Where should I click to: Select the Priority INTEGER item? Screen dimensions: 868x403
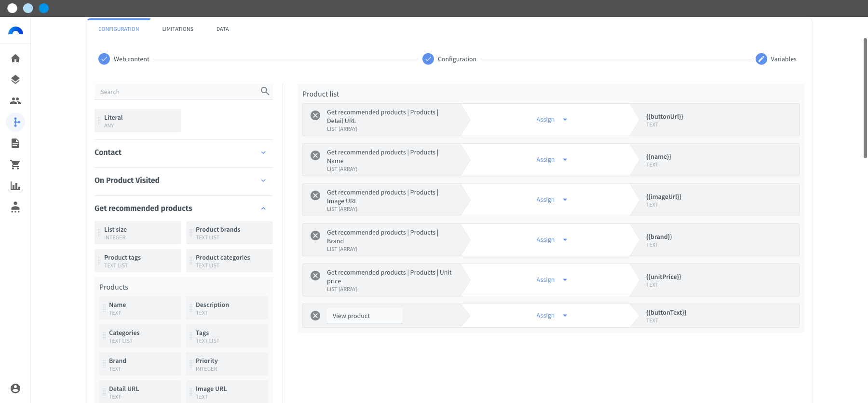coord(227,364)
